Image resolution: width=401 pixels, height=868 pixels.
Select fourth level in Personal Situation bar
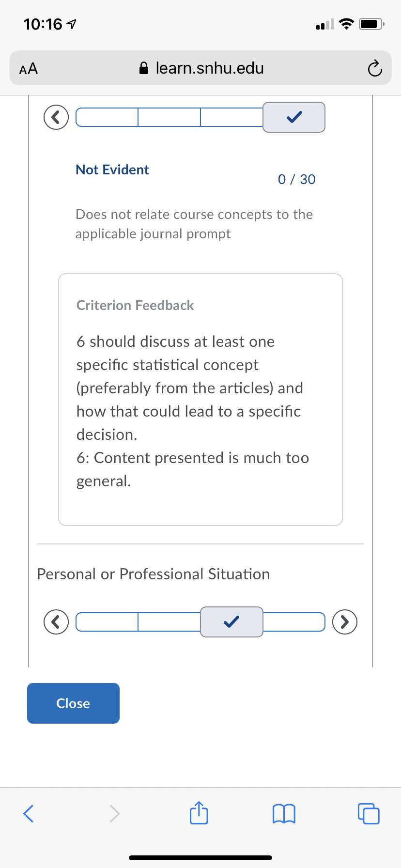point(294,622)
